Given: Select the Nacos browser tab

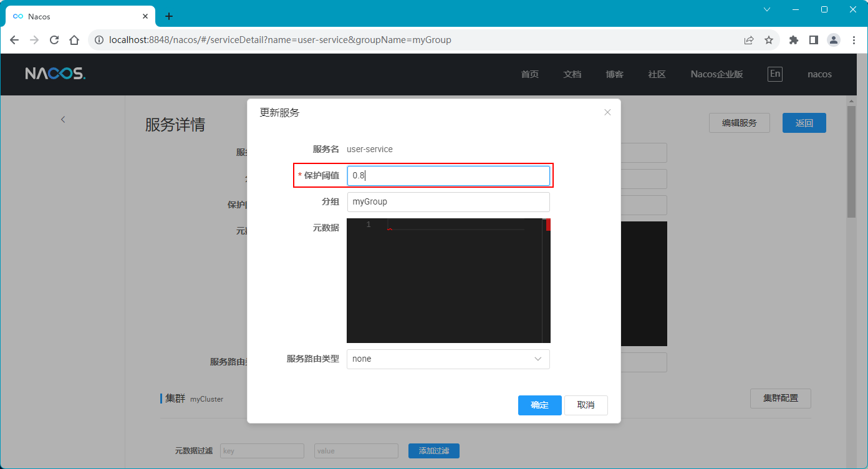Looking at the screenshot, I should click(80, 16).
